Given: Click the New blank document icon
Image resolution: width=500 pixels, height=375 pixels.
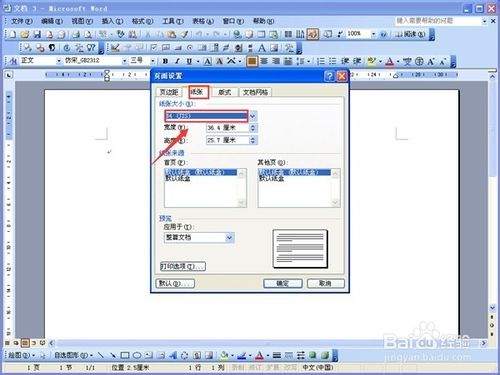Looking at the screenshot, I should (x=12, y=34).
